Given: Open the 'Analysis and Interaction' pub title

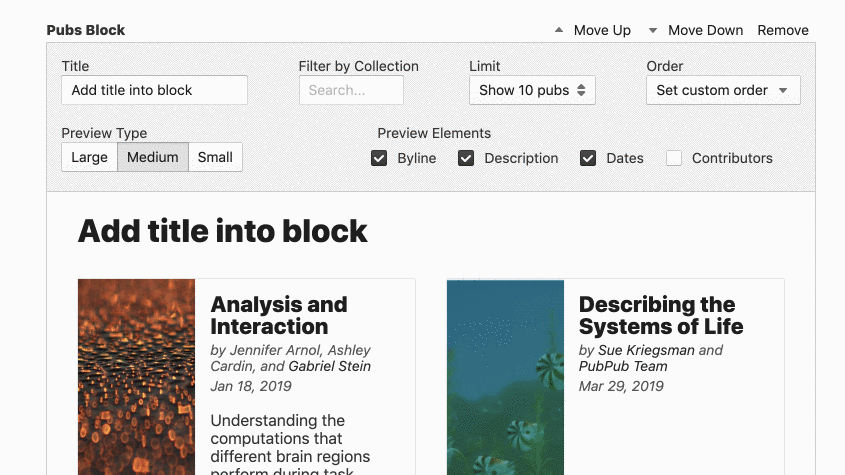Looking at the screenshot, I should click(279, 315).
